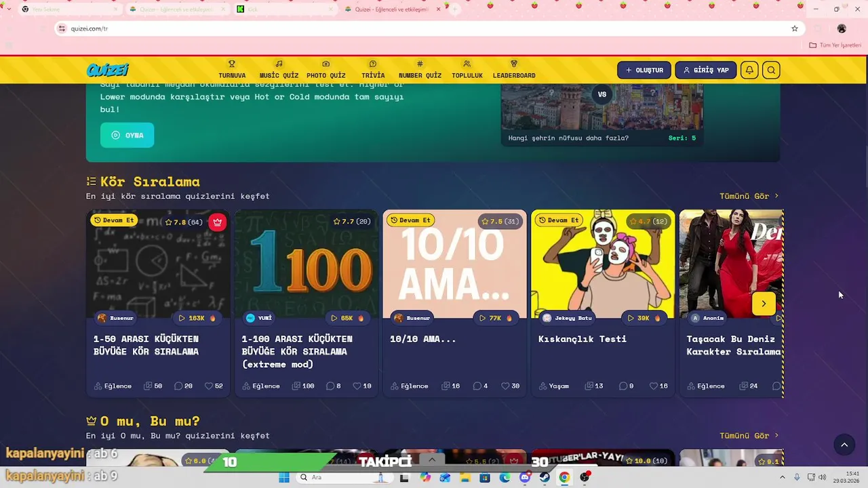868x488 pixels.
Task: Open the Topluluk menu item
Action: point(467,70)
